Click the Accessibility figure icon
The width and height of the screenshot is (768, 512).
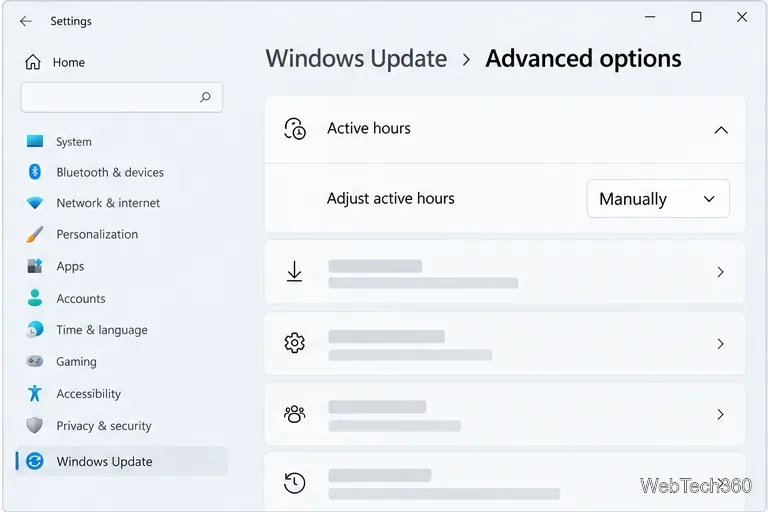click(x=35, y=393)
